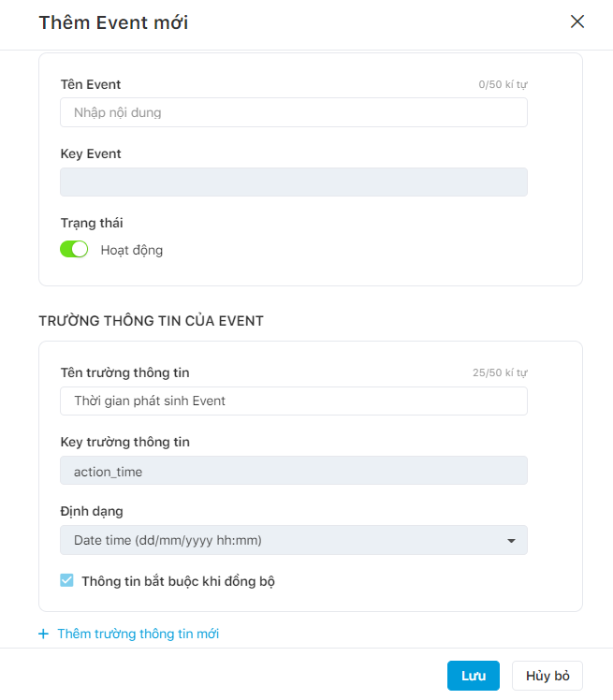
Task: Click the Thông tin bắt buộc khi đồng bộ text
Action: click(178, 581)
